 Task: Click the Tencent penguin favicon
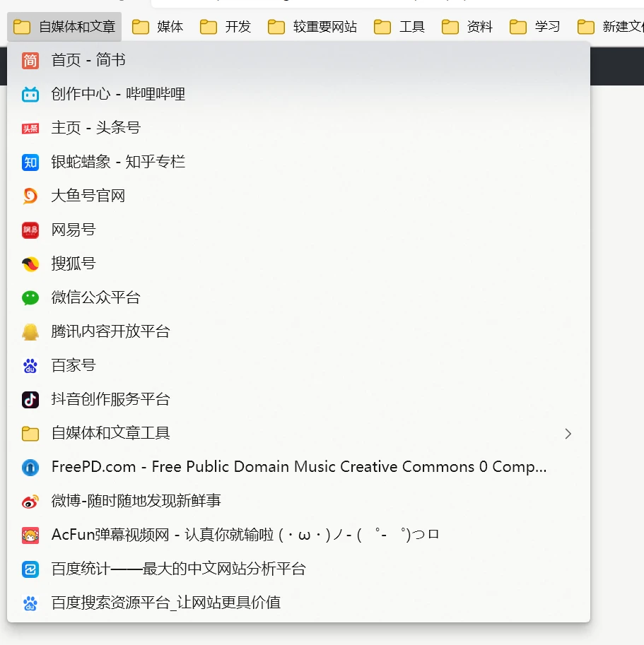[x=30, y=331]
